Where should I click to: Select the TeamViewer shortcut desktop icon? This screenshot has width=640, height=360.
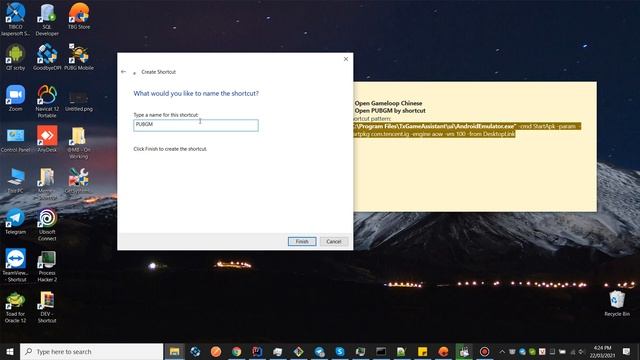coord(15,265)
